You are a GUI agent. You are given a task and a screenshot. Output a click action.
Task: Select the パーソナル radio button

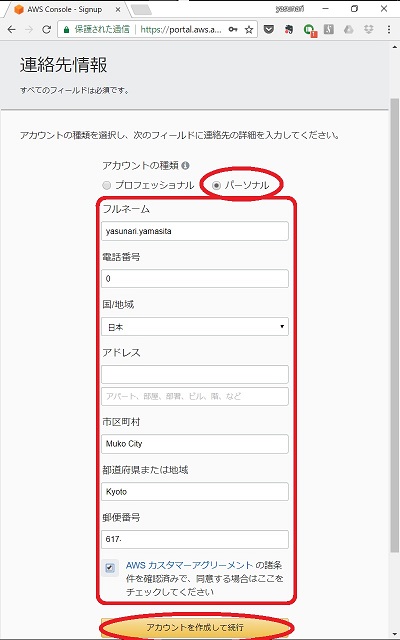coord(216,185)
